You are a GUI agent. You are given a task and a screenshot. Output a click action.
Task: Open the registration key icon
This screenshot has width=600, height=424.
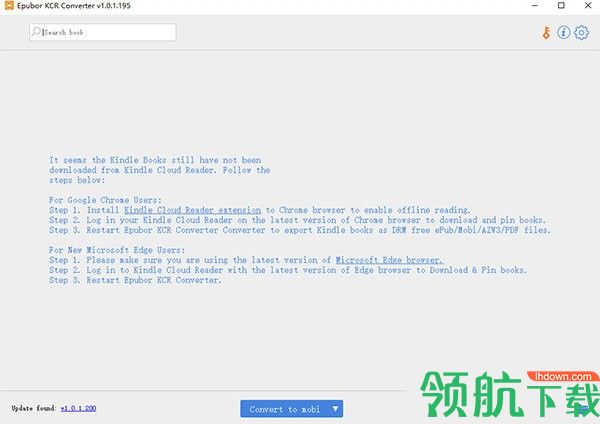pos(546,33)
